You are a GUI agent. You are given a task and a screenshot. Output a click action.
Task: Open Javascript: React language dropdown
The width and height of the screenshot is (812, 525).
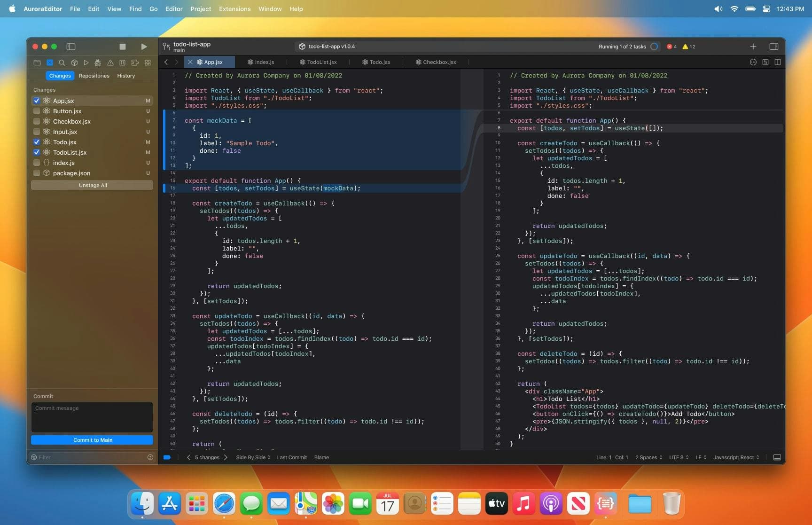(x=736, y=457)
